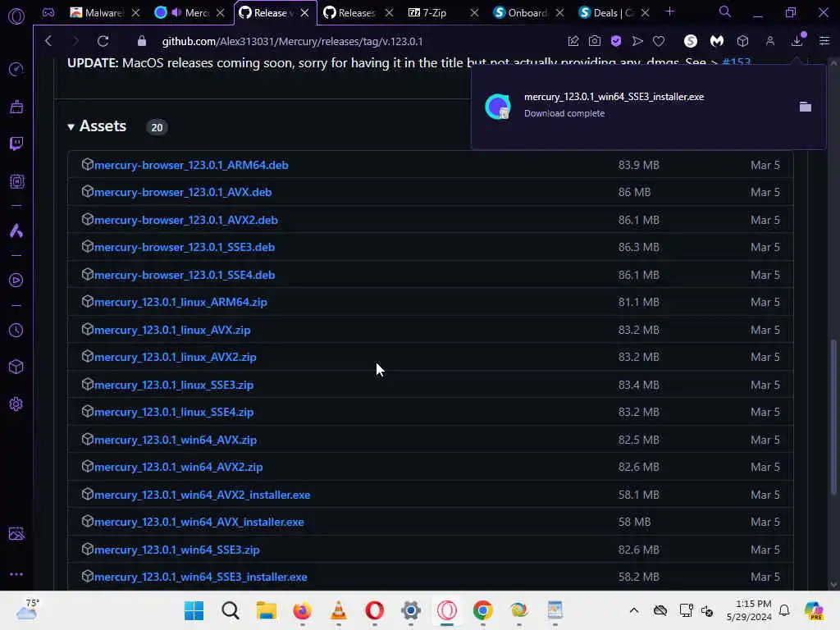Open Twitch panel in the sidebar

[x=16, y=144]
